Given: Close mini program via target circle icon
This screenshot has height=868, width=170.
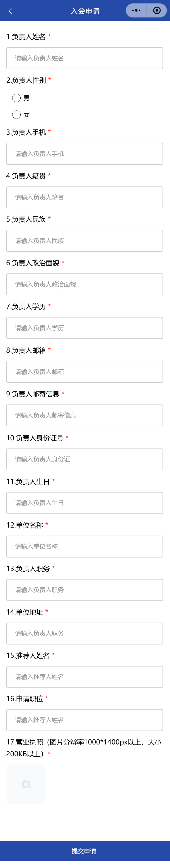Looking at the screenshot, I should (x=157, y=10).
